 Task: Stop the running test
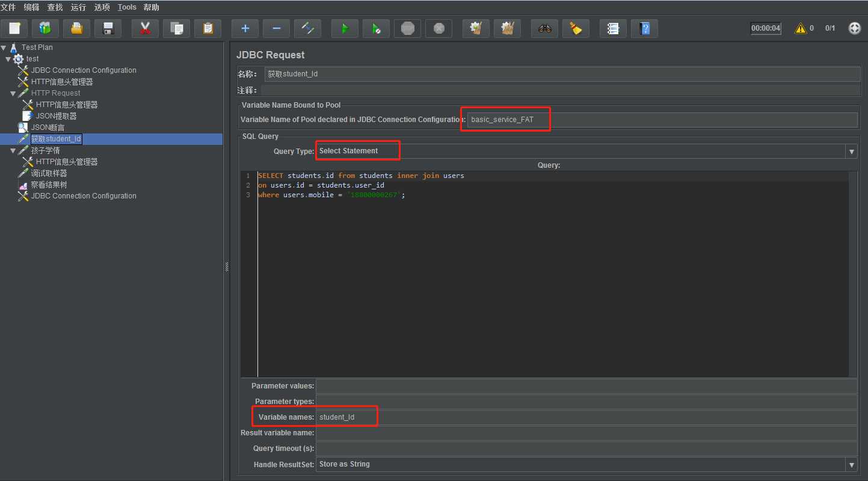pos(407,28)
